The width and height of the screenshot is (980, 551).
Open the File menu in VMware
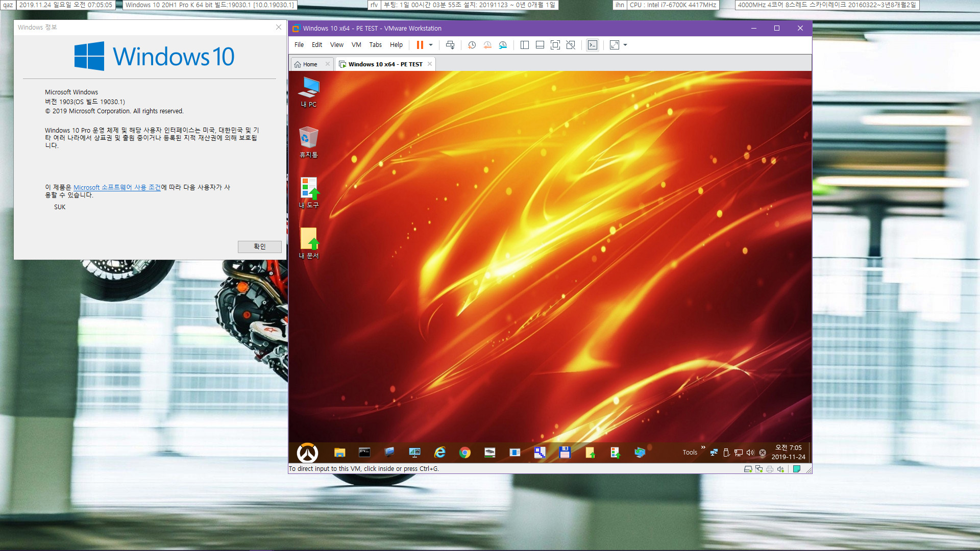(x=299, y=45)
